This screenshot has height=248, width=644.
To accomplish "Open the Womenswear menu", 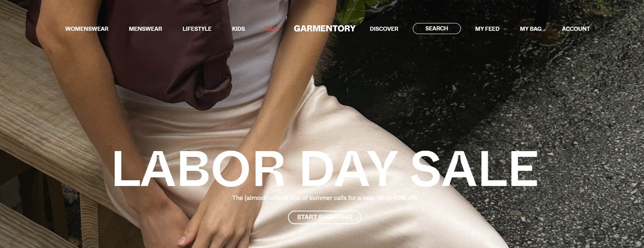I will (87, 29).
